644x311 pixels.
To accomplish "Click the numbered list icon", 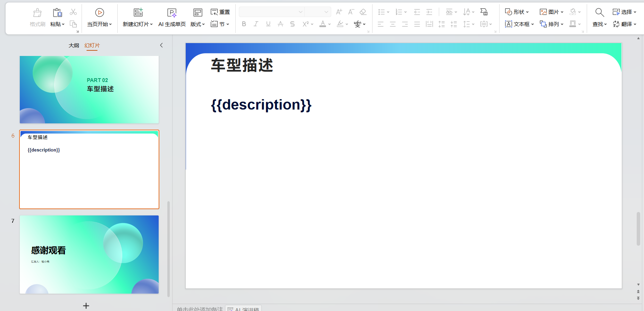I will [x=399, y=12].
